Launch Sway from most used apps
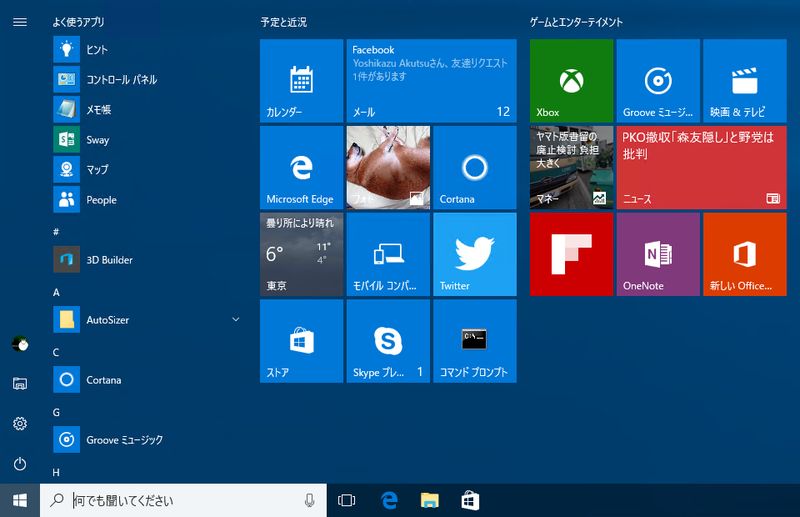The width and height of the screenshot is (800, 517). 148,139
